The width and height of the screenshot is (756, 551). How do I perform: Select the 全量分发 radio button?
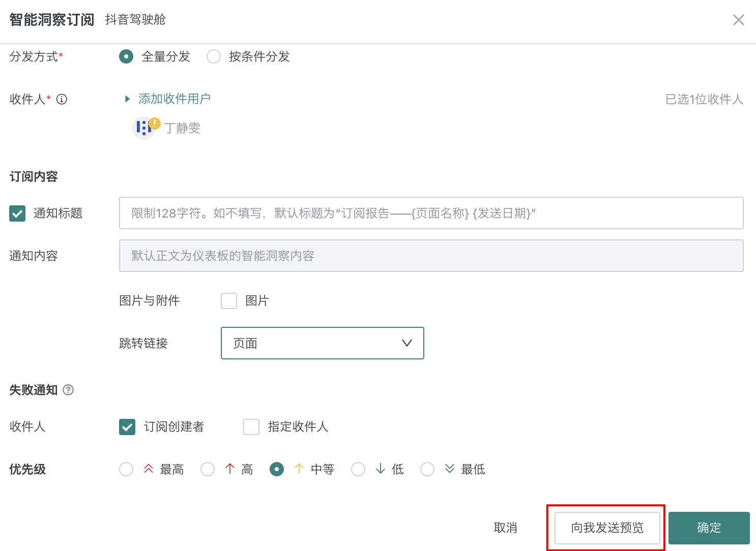pos(126,56)
